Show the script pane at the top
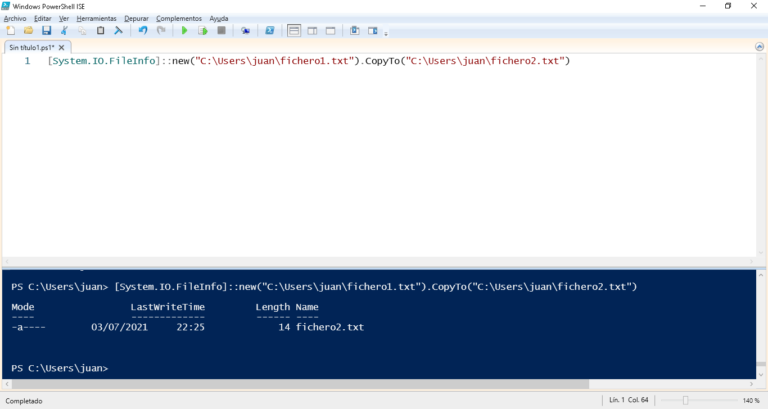 294,31
